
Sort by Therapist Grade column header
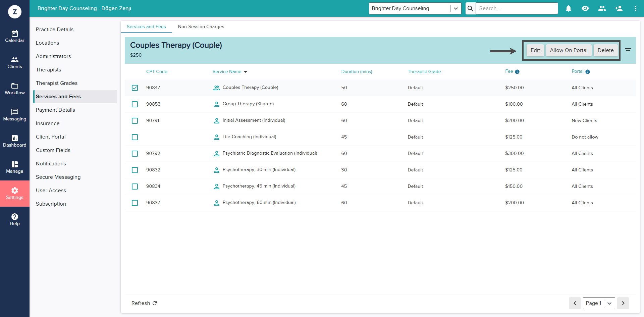pos(424,72)
